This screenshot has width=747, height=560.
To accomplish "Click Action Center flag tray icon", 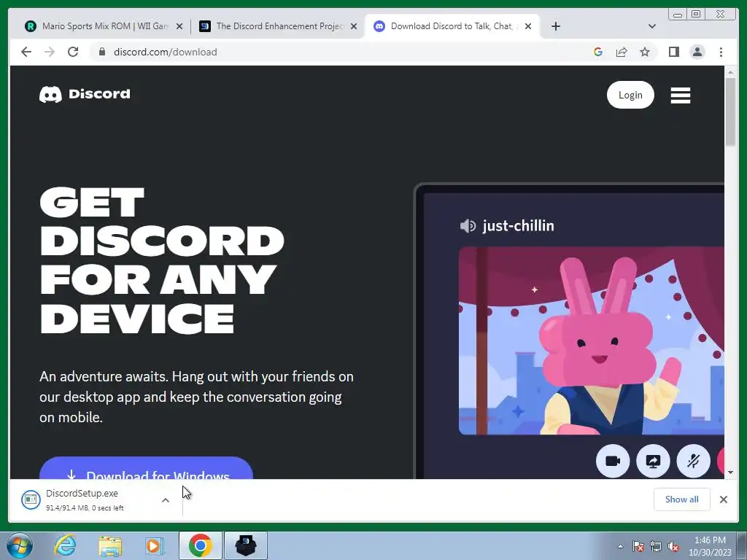I will tap(638, 546).
